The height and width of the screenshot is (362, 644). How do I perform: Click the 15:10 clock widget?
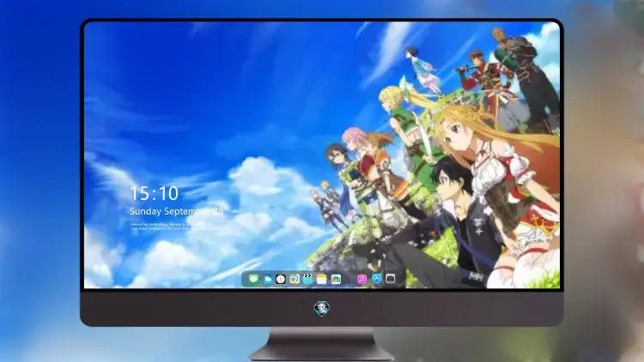154,193
